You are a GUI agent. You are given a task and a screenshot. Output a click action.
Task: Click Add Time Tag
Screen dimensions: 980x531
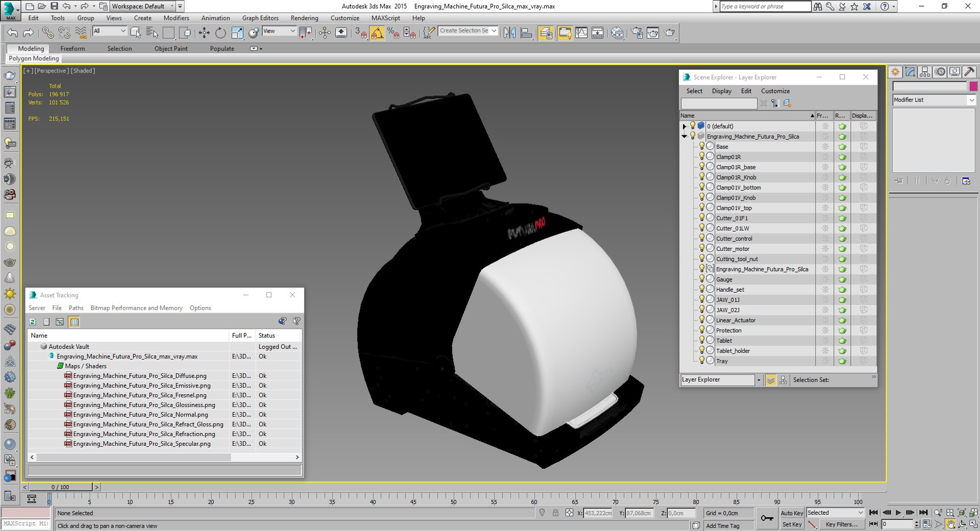click(722, 526)
